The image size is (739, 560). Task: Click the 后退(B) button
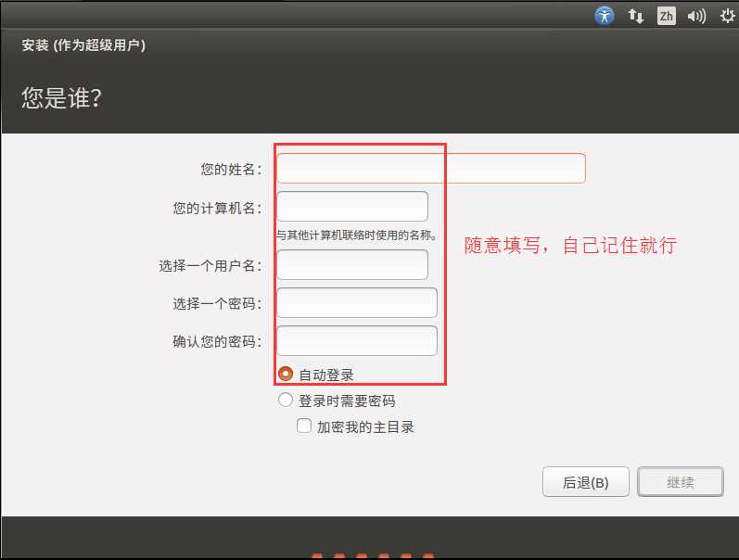(586, 482)
